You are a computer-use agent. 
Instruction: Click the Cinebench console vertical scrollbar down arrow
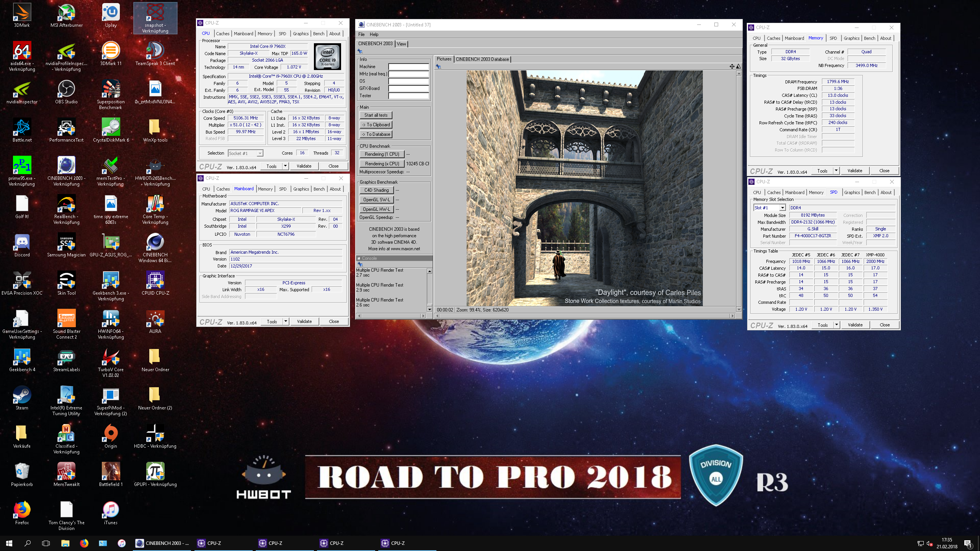(x=430, y=309)
